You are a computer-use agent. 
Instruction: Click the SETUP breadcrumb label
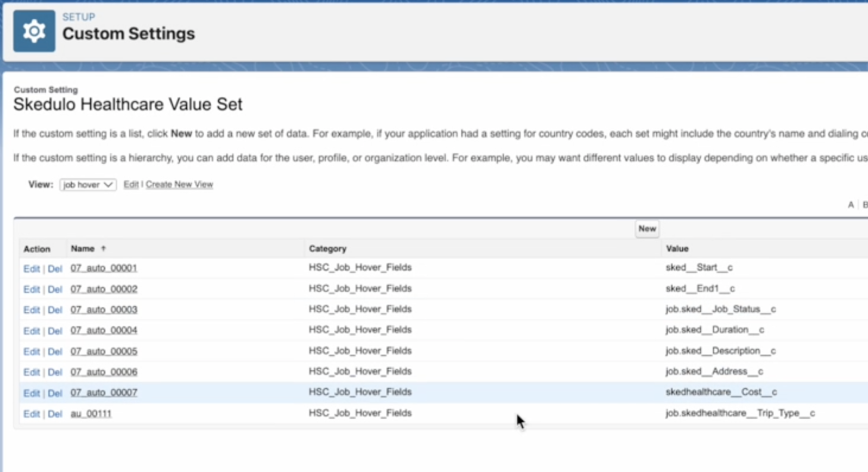79,17
